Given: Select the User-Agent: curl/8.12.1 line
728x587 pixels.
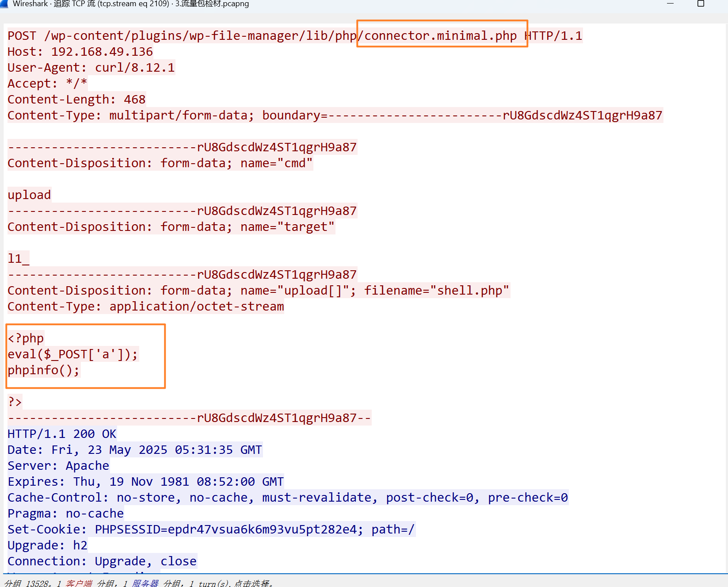Looking at the screenshot, I should (x=91, y=68).
